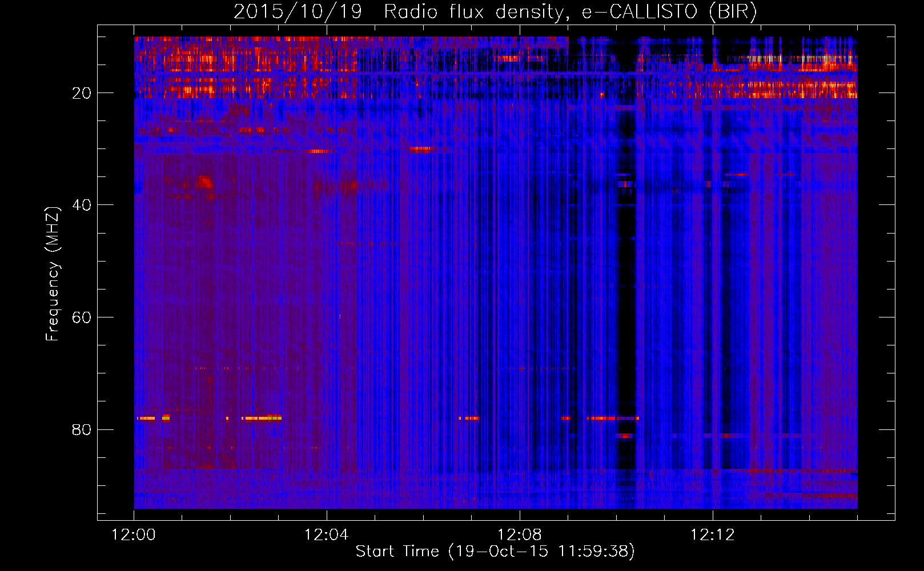The height and width of the screenshot is (571, 924).
Task: Select the 12:04 time tick label
Action: click(327, 535)
